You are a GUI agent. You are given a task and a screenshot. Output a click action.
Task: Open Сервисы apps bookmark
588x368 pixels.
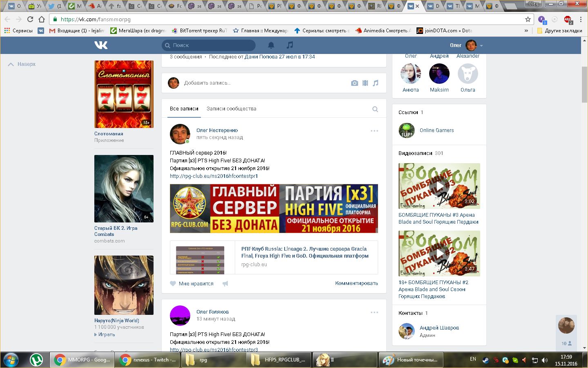point(18,31)
